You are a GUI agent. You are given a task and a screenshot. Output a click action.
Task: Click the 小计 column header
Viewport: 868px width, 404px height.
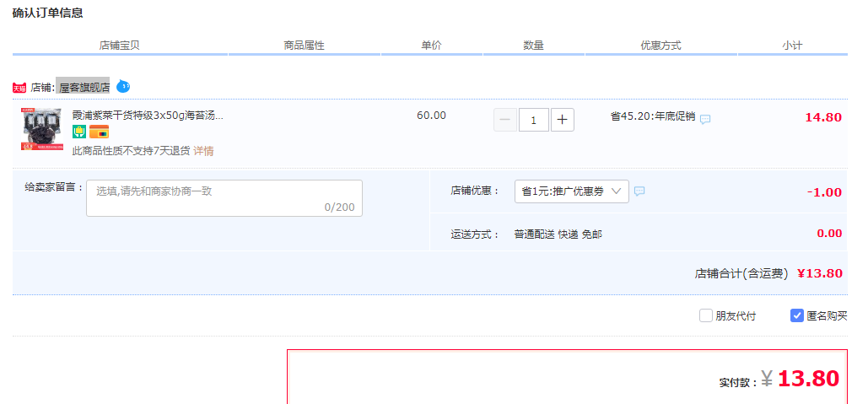pyautogui.click(x=792, y=46)
